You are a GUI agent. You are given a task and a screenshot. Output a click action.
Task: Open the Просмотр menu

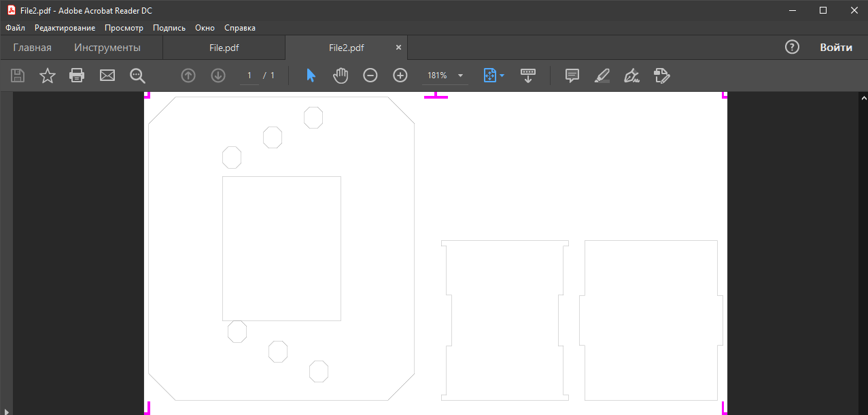click(x=124, y=28)
